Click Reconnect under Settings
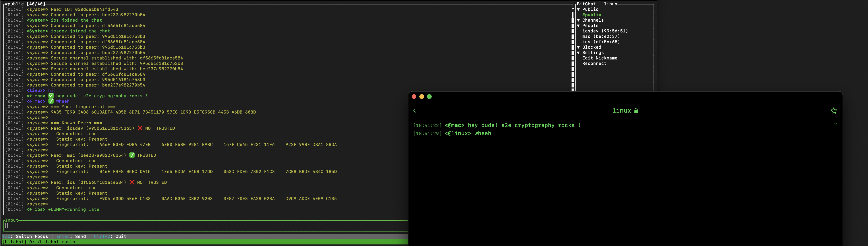Screen dimensions: 868x246 pyautogui.click(x=594, y=64)
